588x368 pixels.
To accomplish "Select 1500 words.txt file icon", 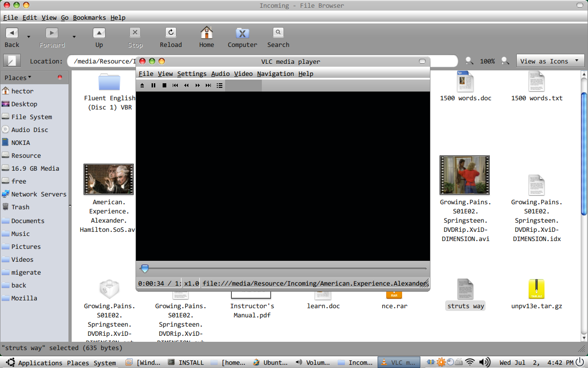I will tap(537, 81).
